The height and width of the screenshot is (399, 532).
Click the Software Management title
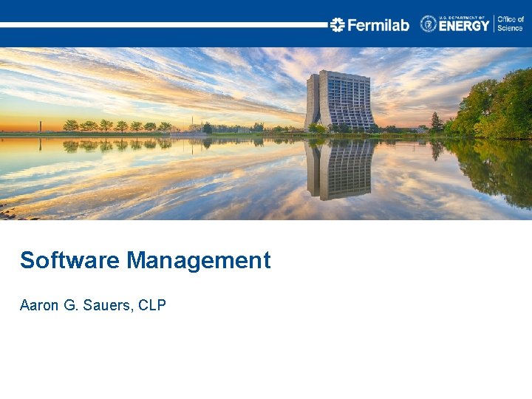pyautogui.click(x=146, y=260)
